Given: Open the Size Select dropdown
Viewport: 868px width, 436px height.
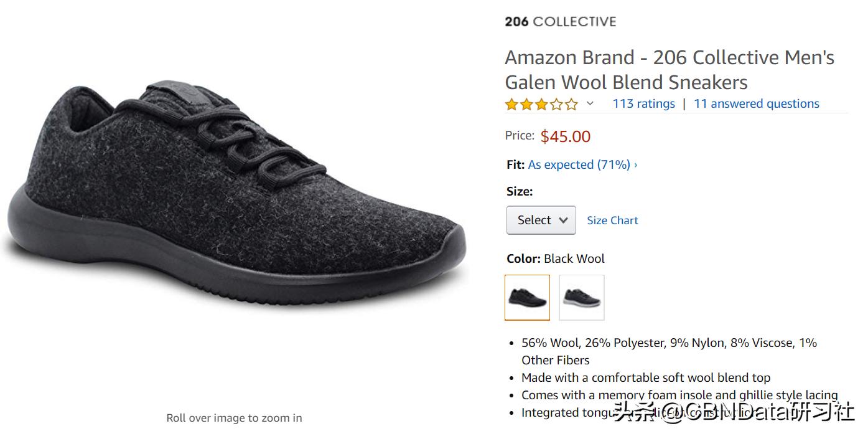Looking at the screenshot, I should pyautogui.click(x=541, y=220).
